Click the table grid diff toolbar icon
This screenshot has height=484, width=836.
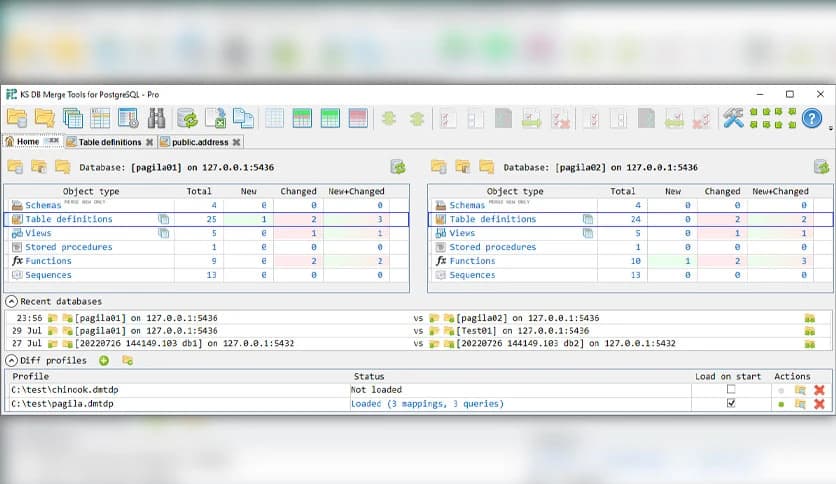(x=100, y=118)
